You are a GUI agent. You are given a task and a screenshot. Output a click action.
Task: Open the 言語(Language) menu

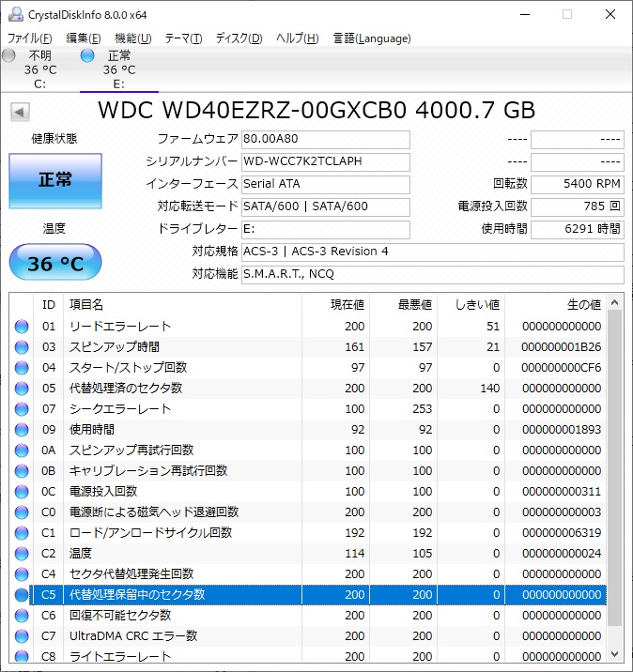(x=372, y=38)
